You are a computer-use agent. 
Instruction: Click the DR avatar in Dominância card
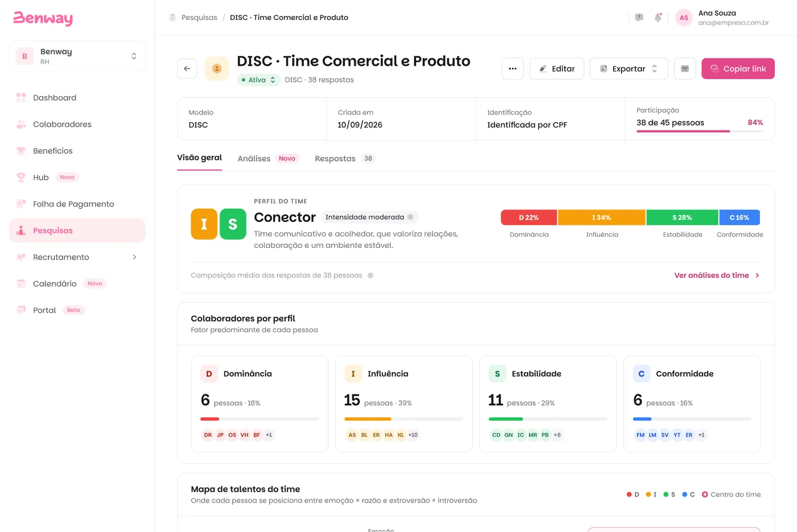(208, 435)
